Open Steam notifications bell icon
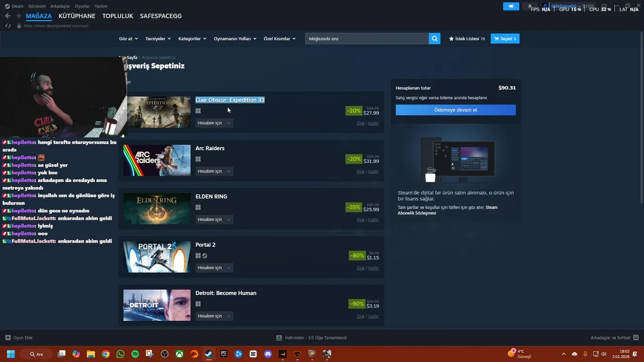The height and width of the screenshot is (362, 644). [530, 7]
